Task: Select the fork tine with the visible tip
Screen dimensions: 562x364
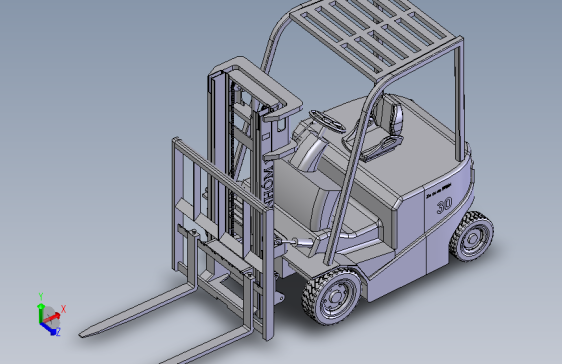Action: [x=139, y=310]
